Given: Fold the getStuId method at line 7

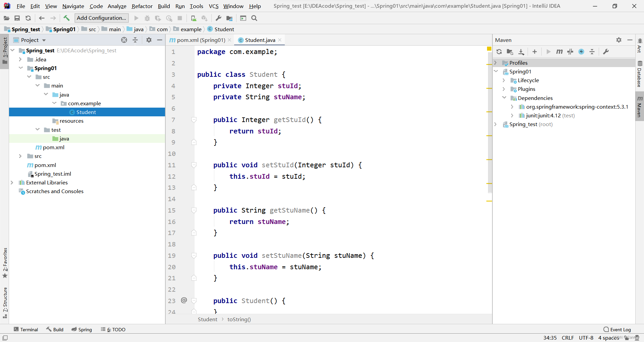Looking at the screenshot, I should (194, 120).
